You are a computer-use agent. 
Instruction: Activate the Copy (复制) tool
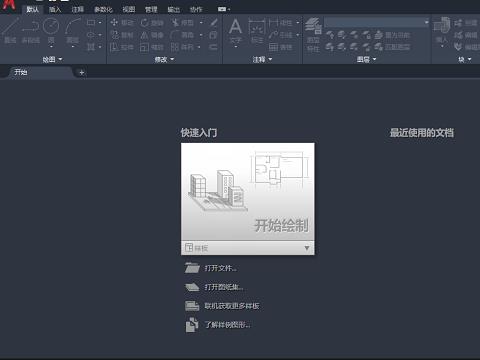tap(122, 35)
